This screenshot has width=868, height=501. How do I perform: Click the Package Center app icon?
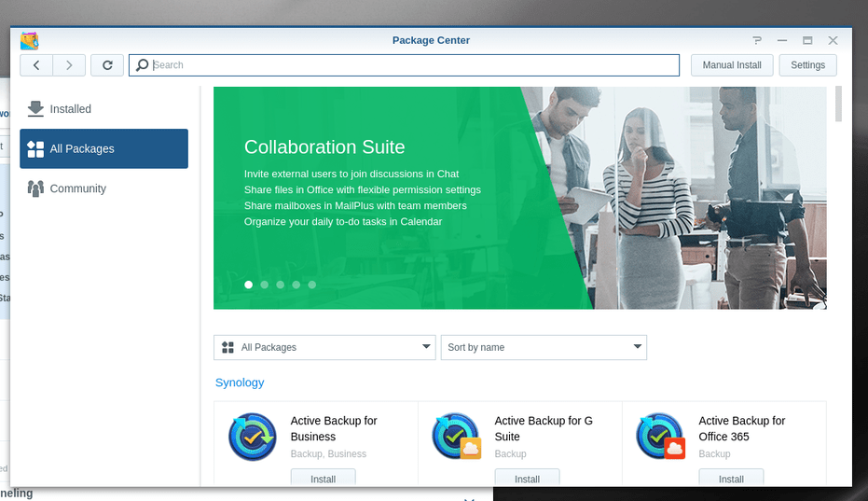[x=29, y=41]
